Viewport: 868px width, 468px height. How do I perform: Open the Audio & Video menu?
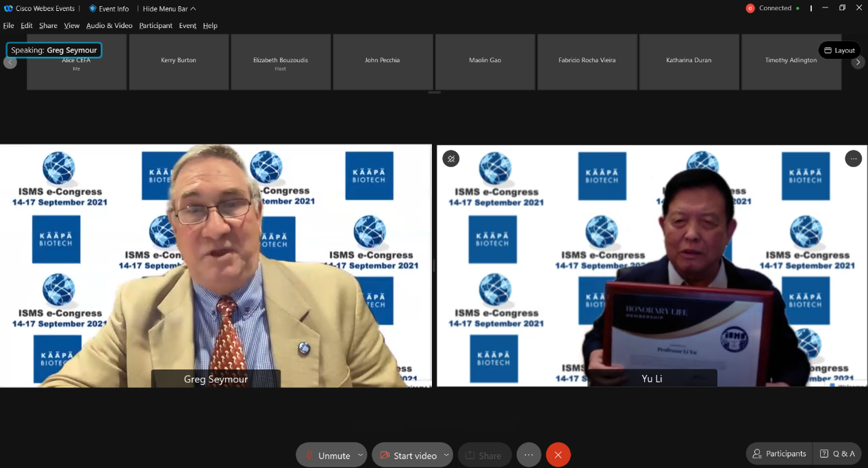pos(109,25)
